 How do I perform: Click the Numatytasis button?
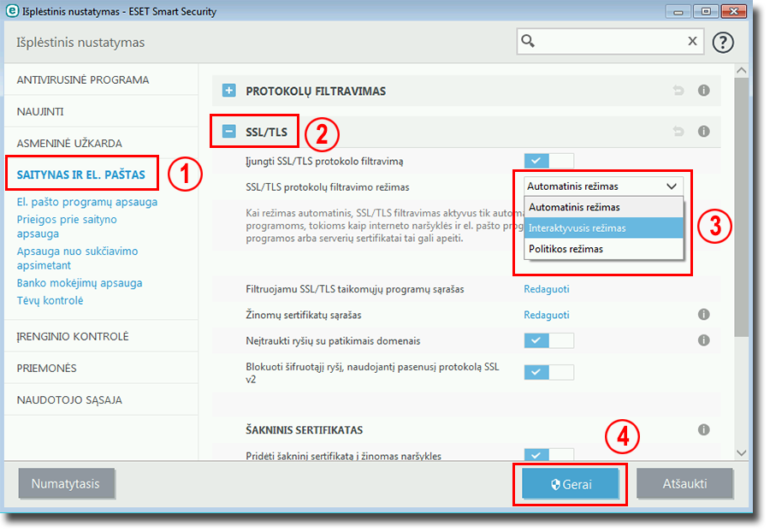tap(66, 484)
